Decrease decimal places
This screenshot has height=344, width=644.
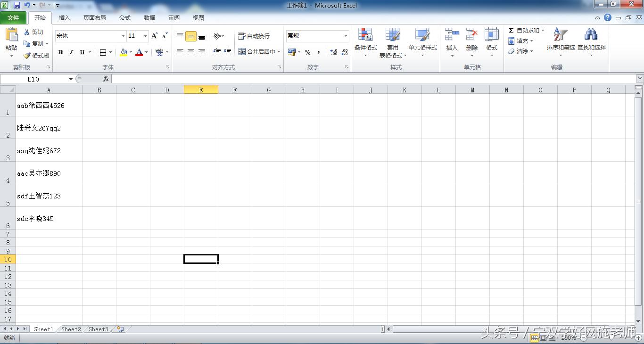(x=345, y=52)
